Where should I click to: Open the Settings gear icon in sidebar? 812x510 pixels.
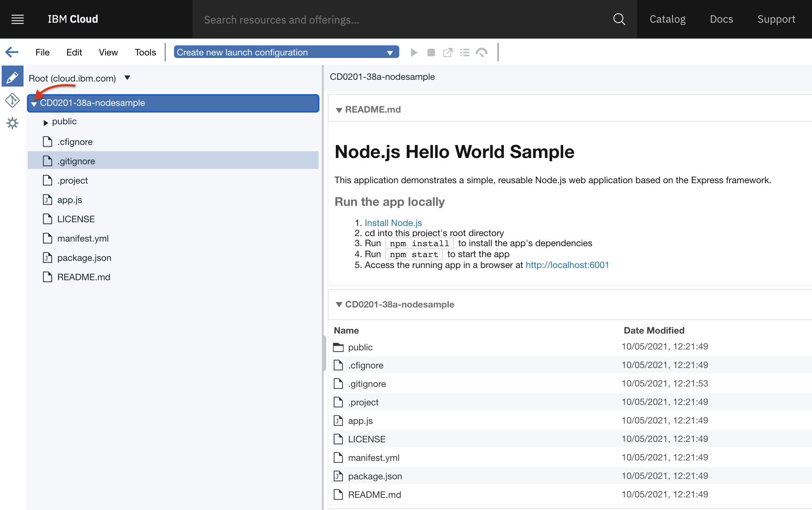coord(13,123)
